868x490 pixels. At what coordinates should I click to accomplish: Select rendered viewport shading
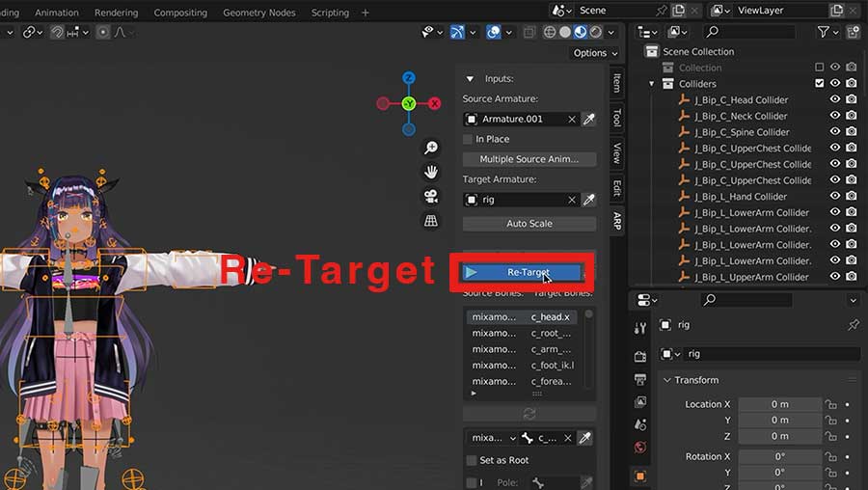(596, 32)
